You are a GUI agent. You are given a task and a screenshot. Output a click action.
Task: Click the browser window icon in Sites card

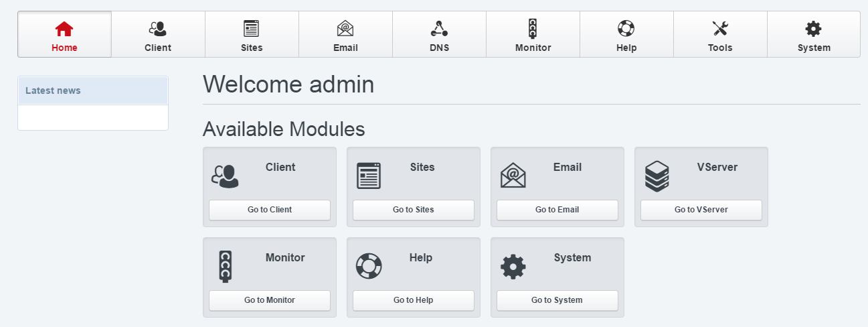coord(368,176)
